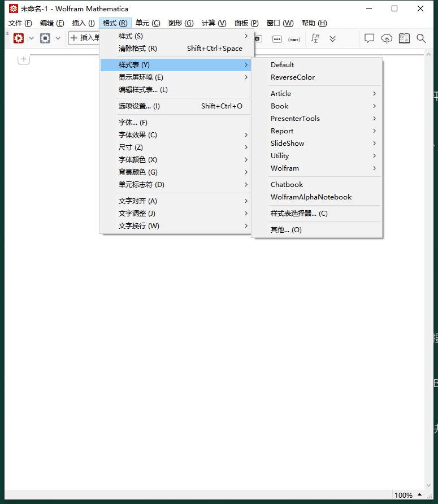Click the blue-gray kernel gear toolbar icon
The image size is (438, 504).
coord(45,38)
